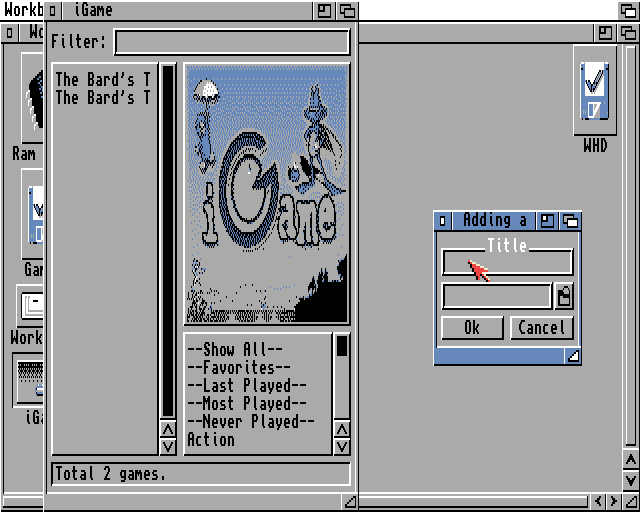Image resolution: width=640 pixels, height=512 pixels.
Task: Click resize gadget of the Adding dialog
Action: coord(573,356)
